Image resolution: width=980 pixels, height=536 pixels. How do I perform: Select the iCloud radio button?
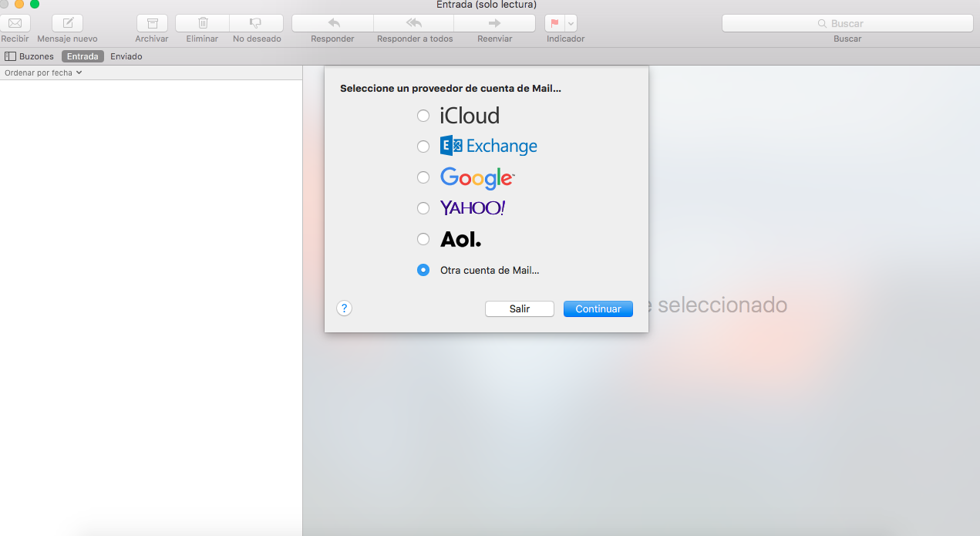click(x=423, y=116)
